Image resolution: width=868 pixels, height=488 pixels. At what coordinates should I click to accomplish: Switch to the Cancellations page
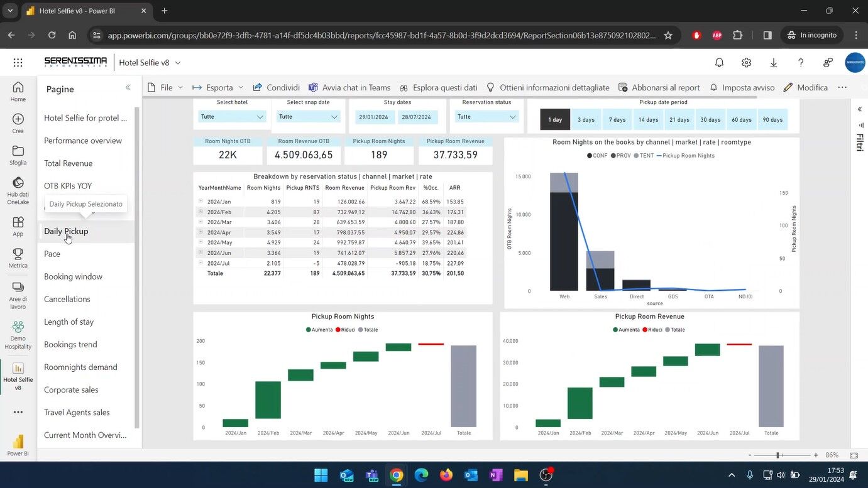67,299
